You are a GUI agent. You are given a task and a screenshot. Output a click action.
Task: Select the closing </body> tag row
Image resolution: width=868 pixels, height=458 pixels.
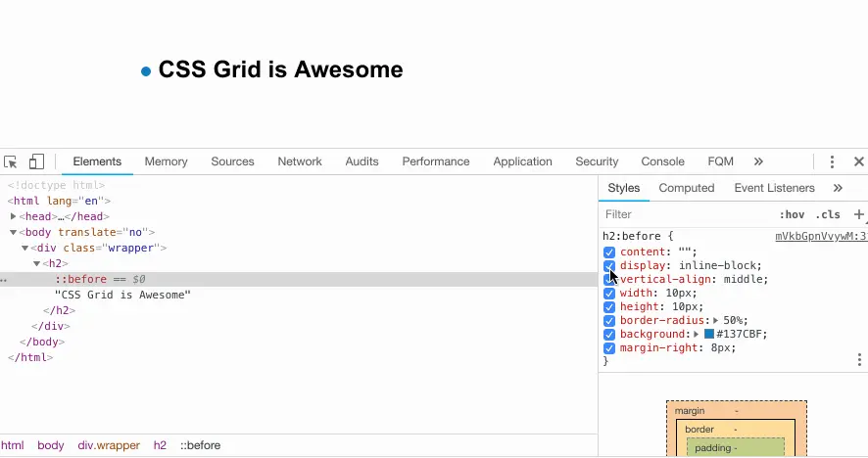tap(42, 342)
